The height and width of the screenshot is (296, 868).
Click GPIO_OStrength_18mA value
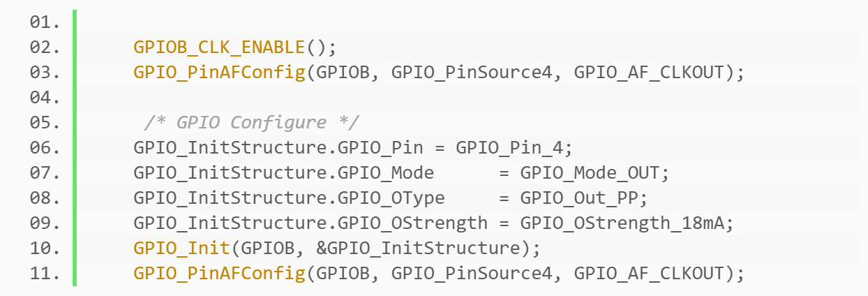(627, 223)
